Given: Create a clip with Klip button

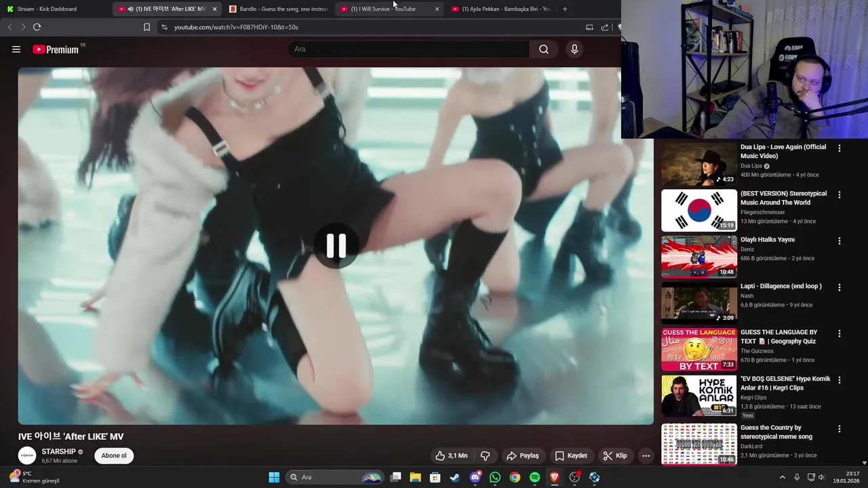Looking at the screenshot, I should point(615,455).
